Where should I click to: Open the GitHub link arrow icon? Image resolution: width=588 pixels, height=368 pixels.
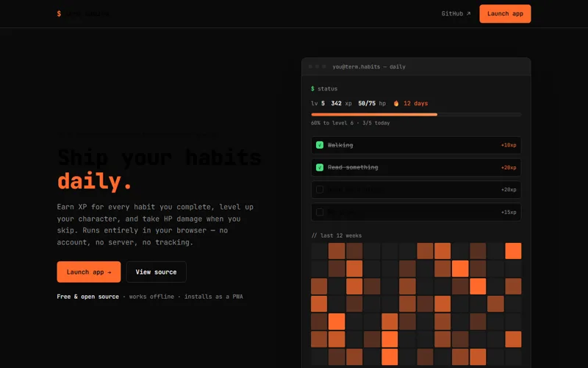pos(468,13)
